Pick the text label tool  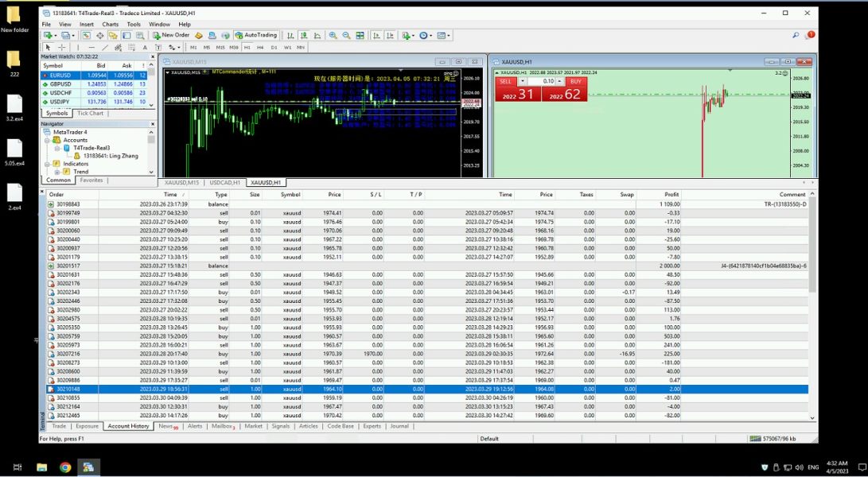[x=143, y=48]
